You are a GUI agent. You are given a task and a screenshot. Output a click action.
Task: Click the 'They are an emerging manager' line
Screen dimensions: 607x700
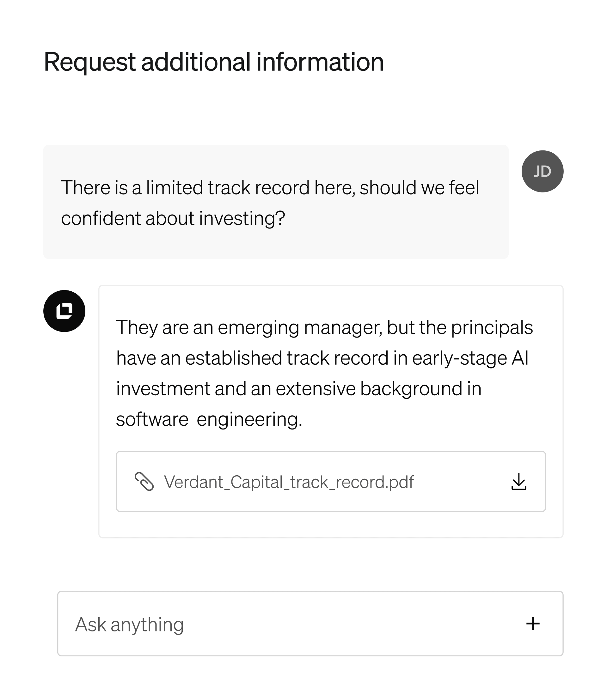[x=324, y=327]
